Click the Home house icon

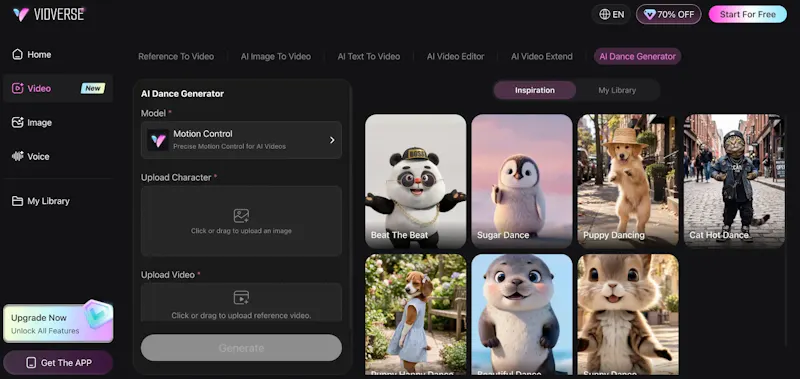17,54
